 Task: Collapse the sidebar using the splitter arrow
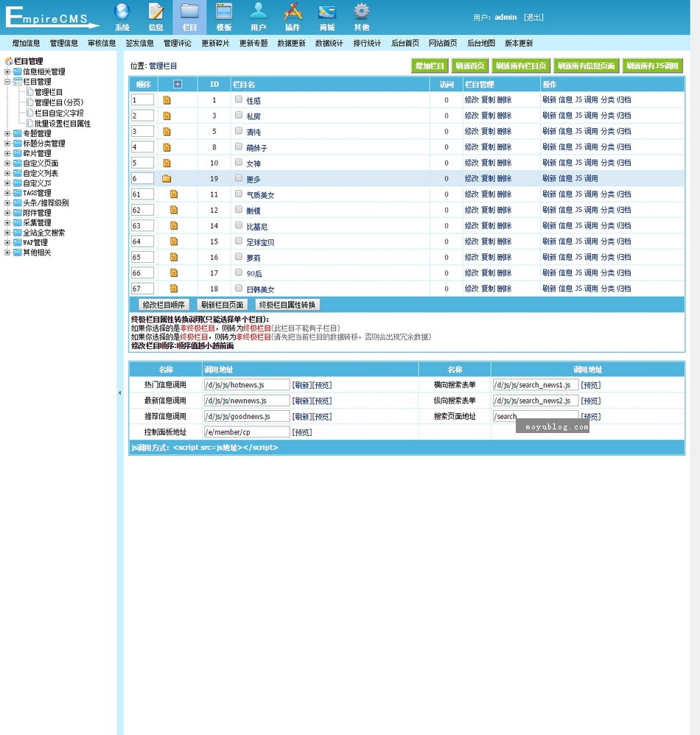(x=119, y=393)
